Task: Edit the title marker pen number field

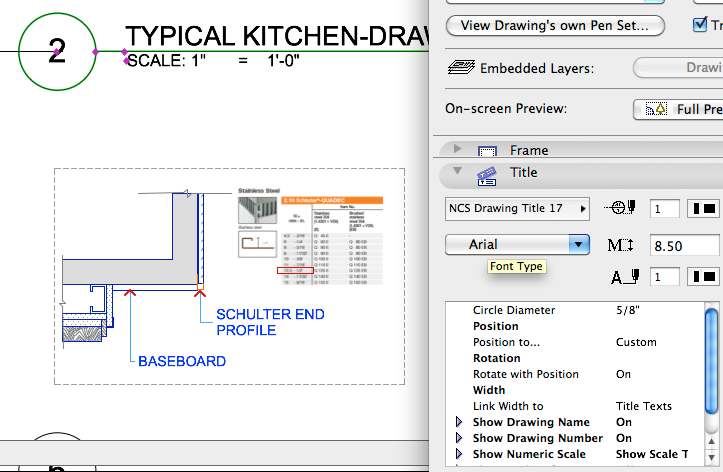Action: point(664,209)
